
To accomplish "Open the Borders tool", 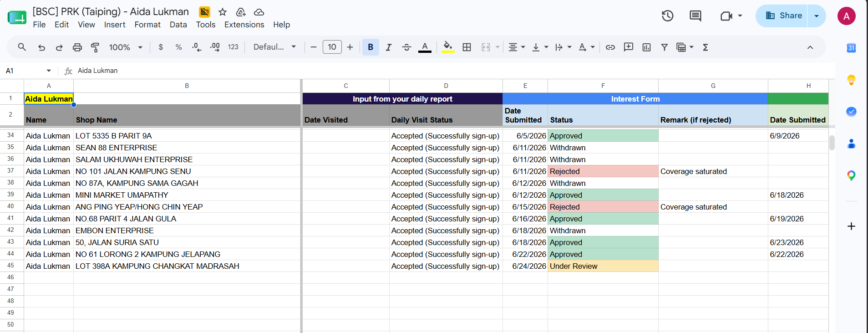I will (x=467, y=47).
